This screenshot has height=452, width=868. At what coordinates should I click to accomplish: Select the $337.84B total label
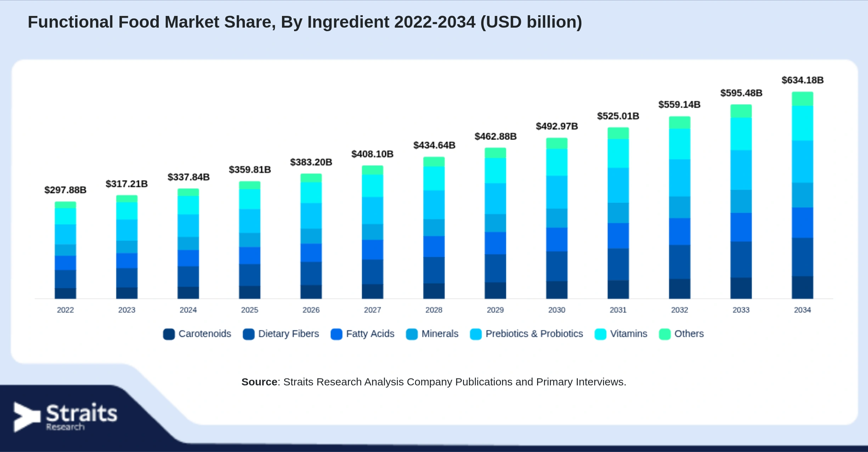188,177
